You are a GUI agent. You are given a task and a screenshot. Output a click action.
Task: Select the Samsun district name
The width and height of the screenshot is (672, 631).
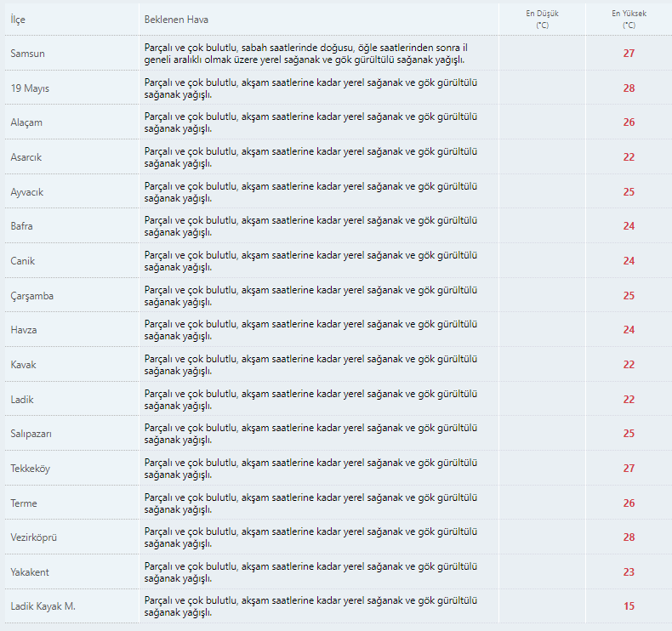27,54
